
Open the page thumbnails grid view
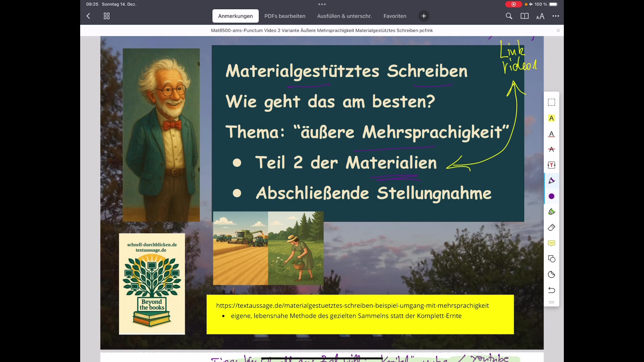click(106, 16)
